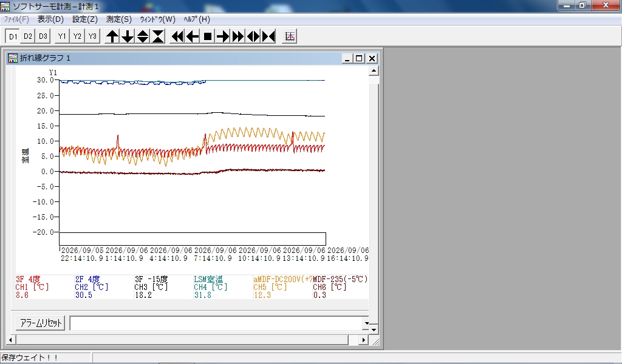Expand the alarm message dropdown arrow

(x=366, y=323)
